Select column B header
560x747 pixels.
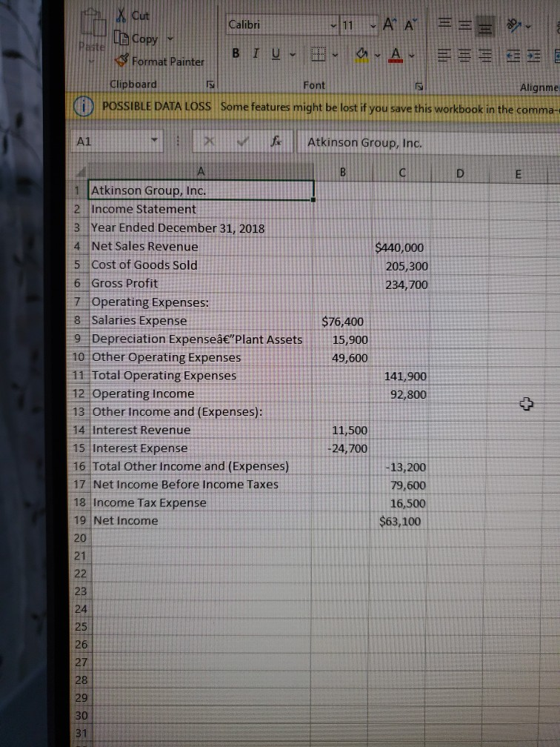coord(342,172)
